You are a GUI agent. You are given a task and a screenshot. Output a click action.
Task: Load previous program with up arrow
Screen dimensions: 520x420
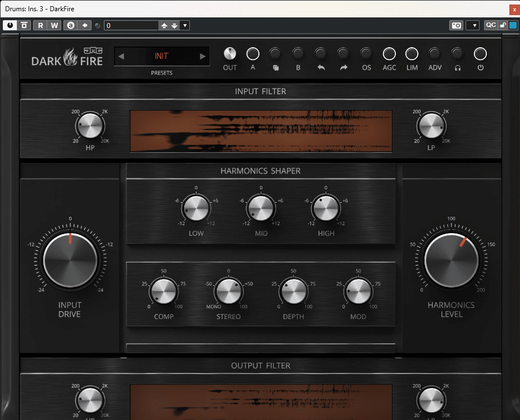click(164, 25)
